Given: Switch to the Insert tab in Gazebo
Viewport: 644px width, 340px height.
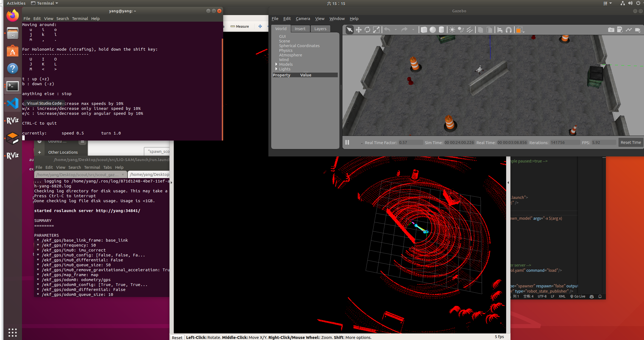Looking at the screenshot, I should [300, 28].
